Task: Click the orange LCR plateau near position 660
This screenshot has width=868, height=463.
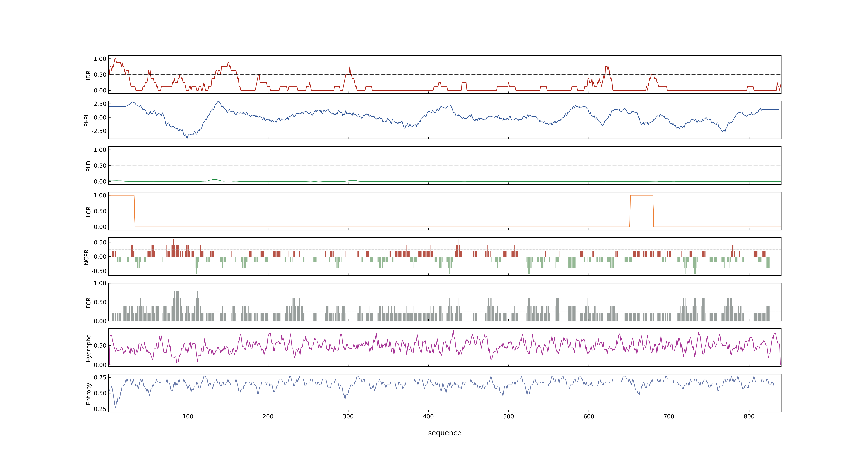Action: point(642,195)
